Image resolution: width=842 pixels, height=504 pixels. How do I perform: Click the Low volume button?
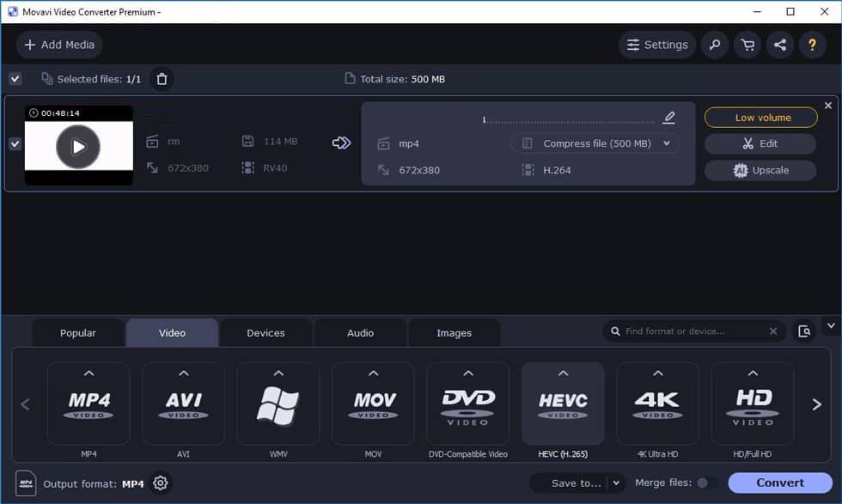pos(761,118)
